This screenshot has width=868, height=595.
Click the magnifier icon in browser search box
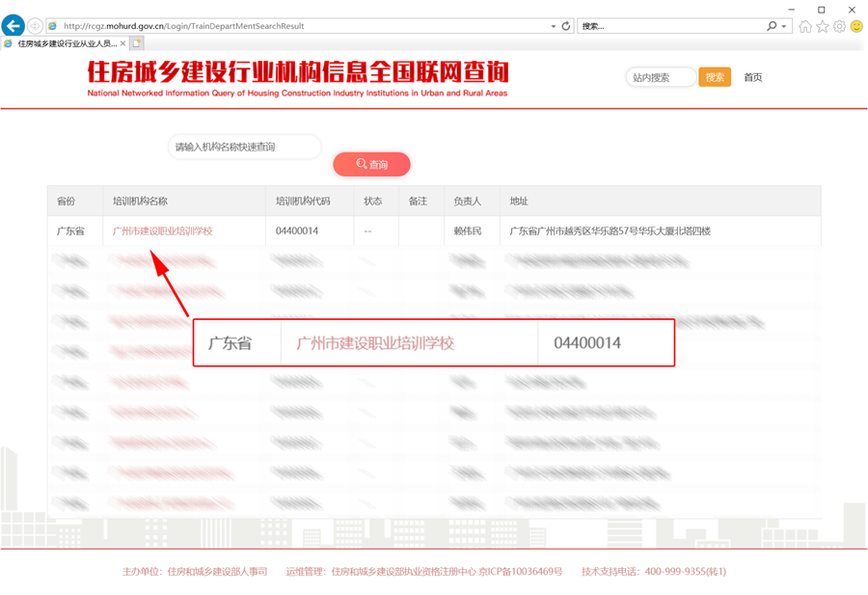click(772, 26)
